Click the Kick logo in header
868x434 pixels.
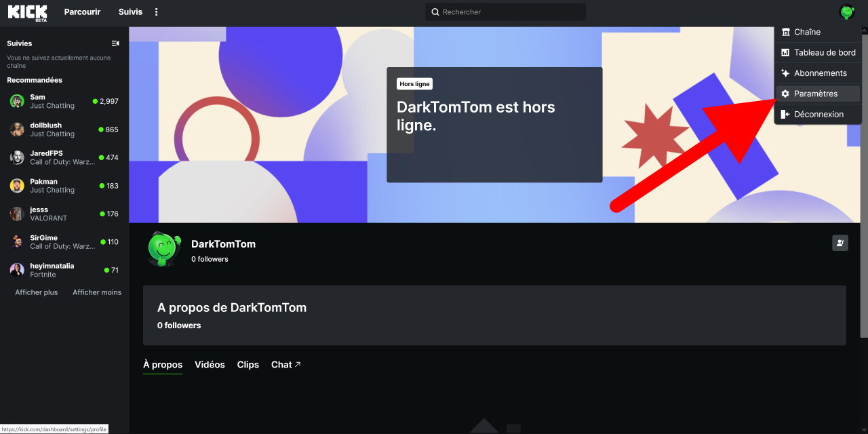tap(27, 12)
